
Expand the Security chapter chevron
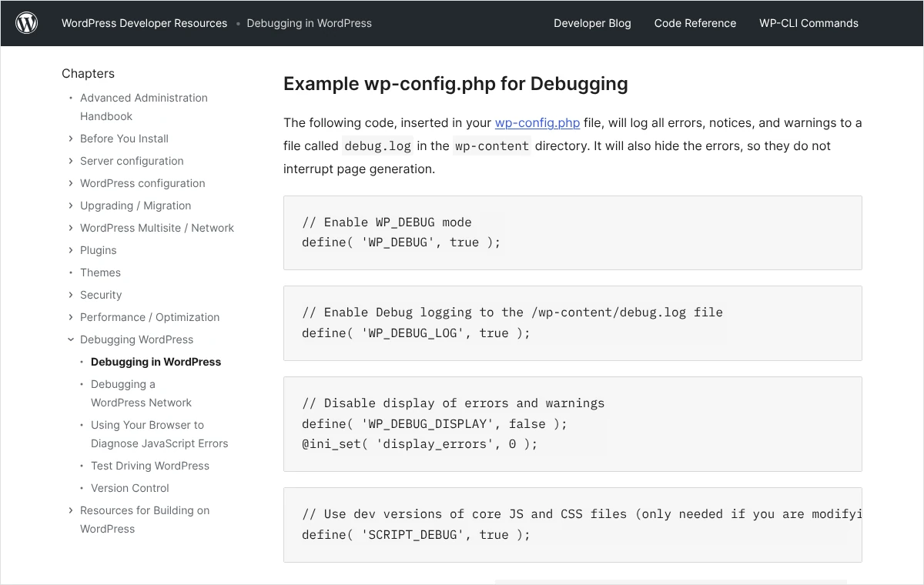click(71, 295)
